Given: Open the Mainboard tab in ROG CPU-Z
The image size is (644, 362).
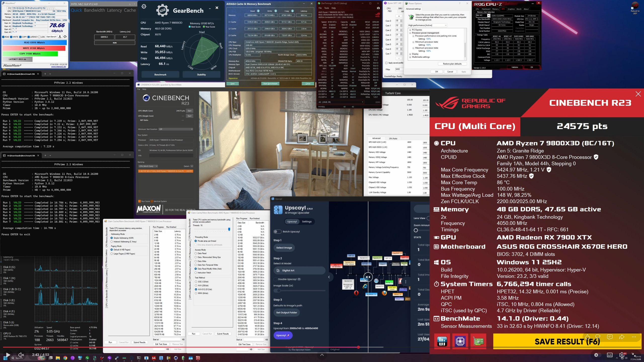Looking at the screenshot, I should tap(486, 9).
